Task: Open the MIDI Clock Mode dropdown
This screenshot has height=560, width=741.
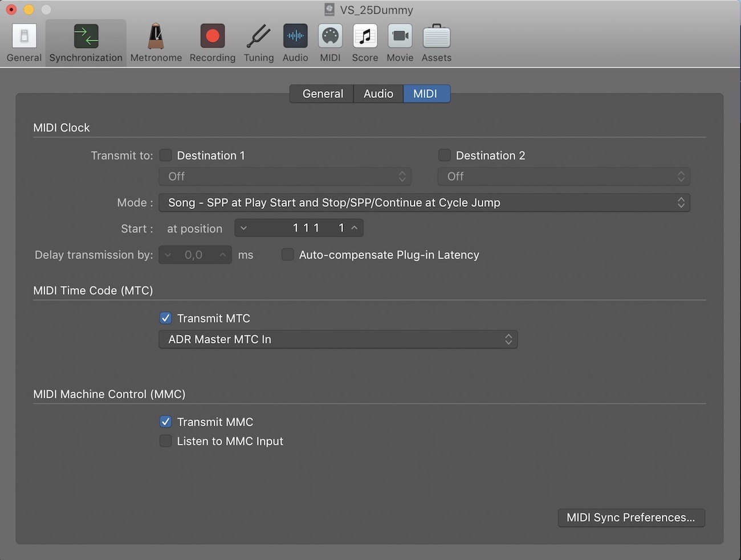Action: click(x=425, y=203)
